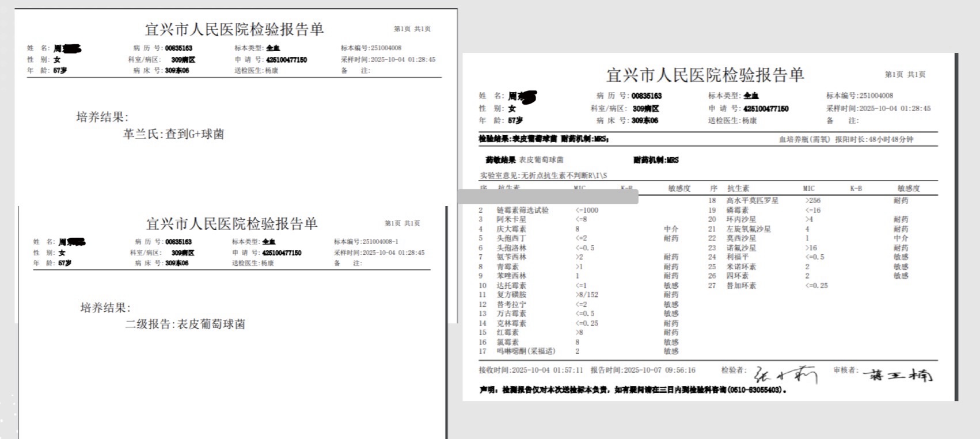
Task: Click the 报告时间 2025-10-07 09:56:16 value
Action: click(659, 371)
